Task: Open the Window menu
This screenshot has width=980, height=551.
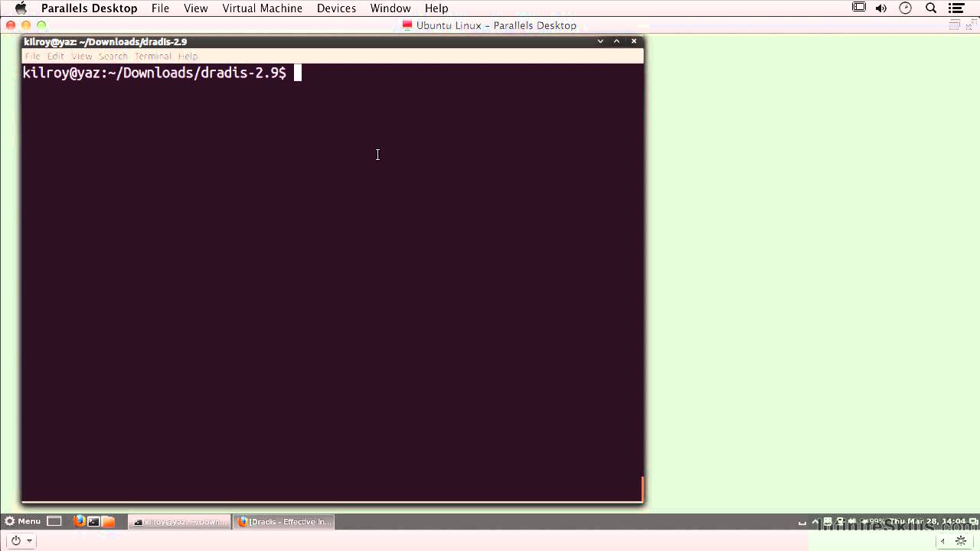Action: 390,8
